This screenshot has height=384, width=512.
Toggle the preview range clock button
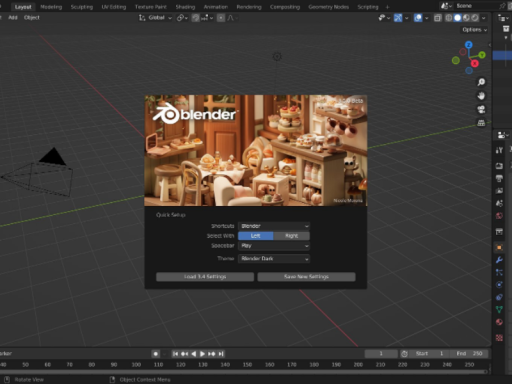(x=404, y=354)
